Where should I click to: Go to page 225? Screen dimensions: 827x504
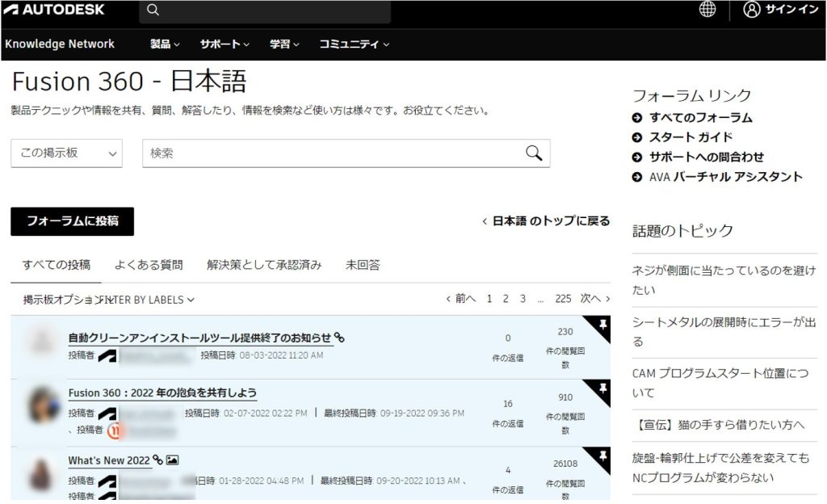click(x=563, y=299)
